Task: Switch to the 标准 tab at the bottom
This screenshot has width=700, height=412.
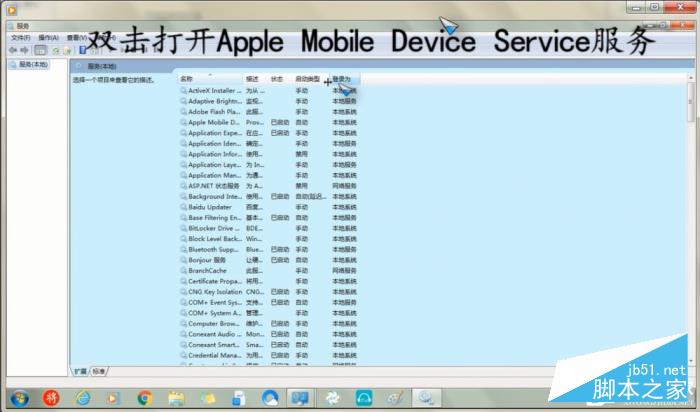Action: pyautogui.click(x=99, y=371)
